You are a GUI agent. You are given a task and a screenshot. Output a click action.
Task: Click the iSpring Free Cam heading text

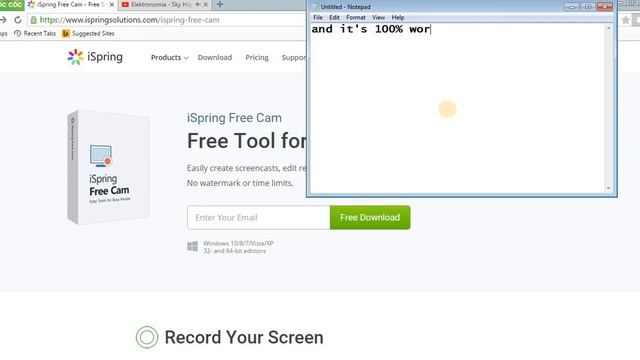(x=234, y=118)
